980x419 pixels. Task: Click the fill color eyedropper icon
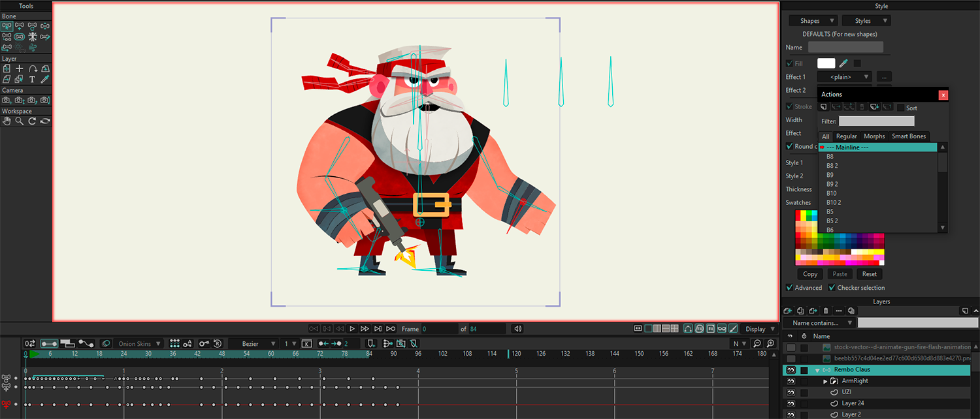pos(843,63)
